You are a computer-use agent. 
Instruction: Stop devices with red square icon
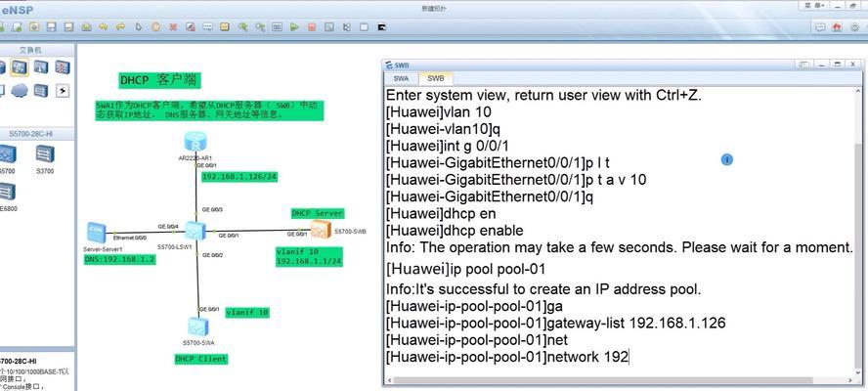pos(312,26)
